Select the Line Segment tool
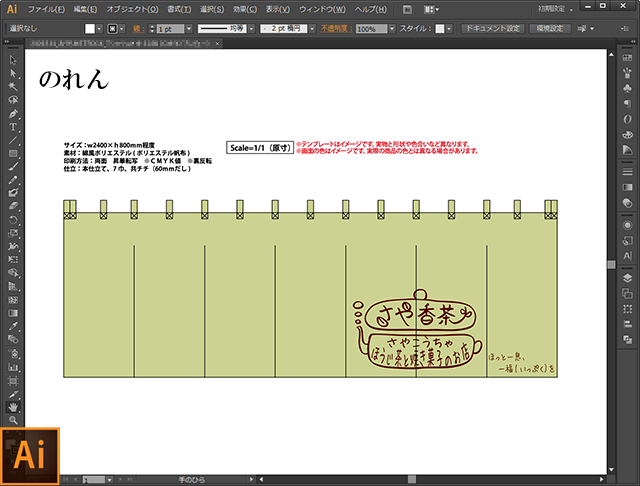640x486 pixels. 14,140
